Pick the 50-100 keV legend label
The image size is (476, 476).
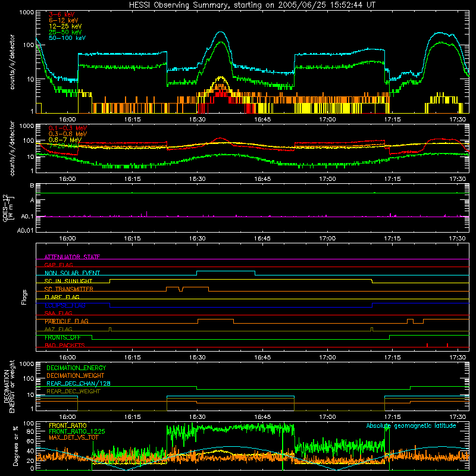67,38
